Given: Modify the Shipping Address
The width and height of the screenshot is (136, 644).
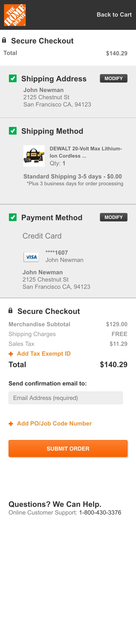Looking at the screenshot, I should (113, 78).
